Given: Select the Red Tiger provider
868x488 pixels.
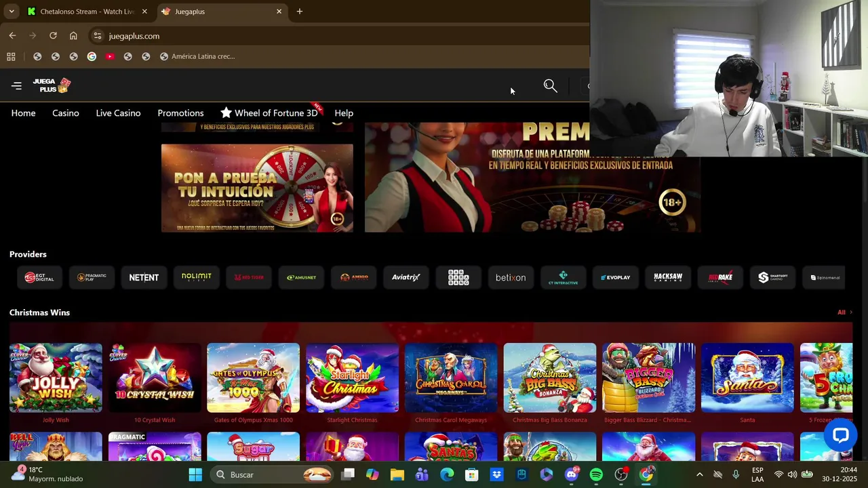Looking at the screenshot, I should point(249,277).
